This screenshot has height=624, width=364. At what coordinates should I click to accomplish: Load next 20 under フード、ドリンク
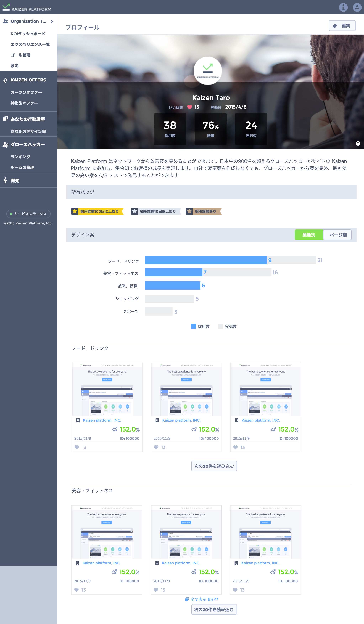pyautogui.click(x=214, y=466)
